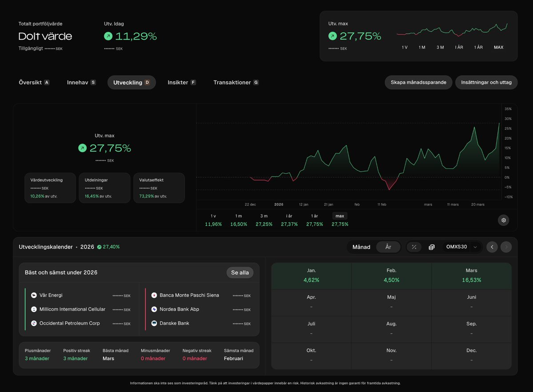Open Nordea Bank Abp row
This screenshot has height=392, width=533.
pos(201,309)
